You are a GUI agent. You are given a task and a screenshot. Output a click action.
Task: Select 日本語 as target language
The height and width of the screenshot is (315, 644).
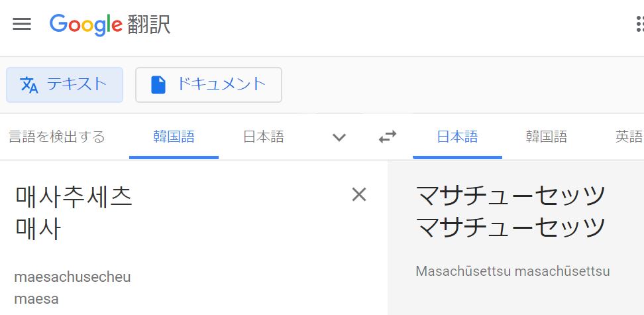coord(457,137)
